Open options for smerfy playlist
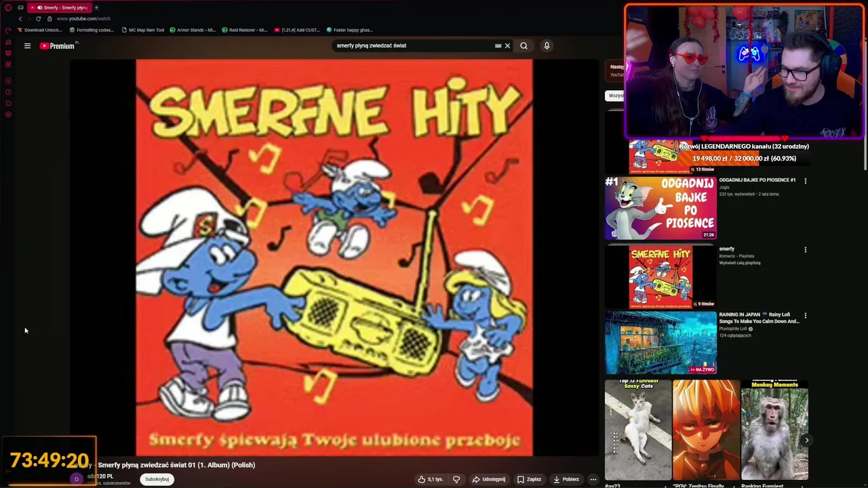The width and height of the screenshot is (868, 488). click(x=806, y=250)
